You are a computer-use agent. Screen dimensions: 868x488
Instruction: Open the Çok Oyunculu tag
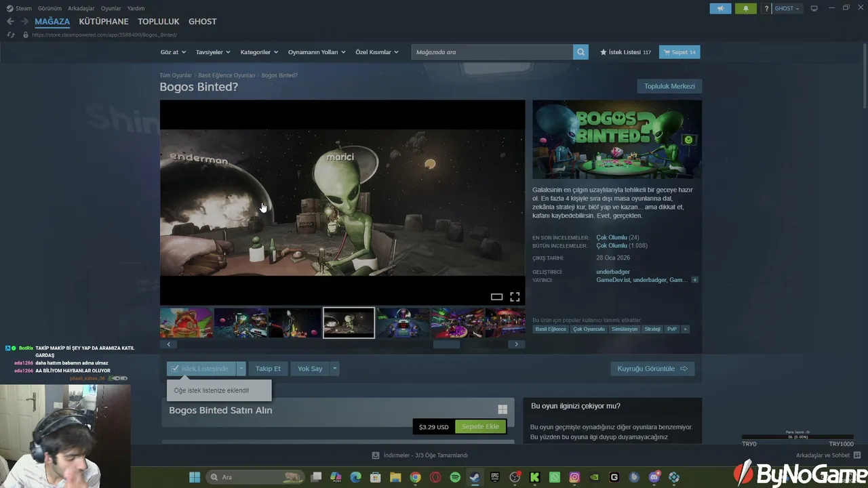(589, 329)
